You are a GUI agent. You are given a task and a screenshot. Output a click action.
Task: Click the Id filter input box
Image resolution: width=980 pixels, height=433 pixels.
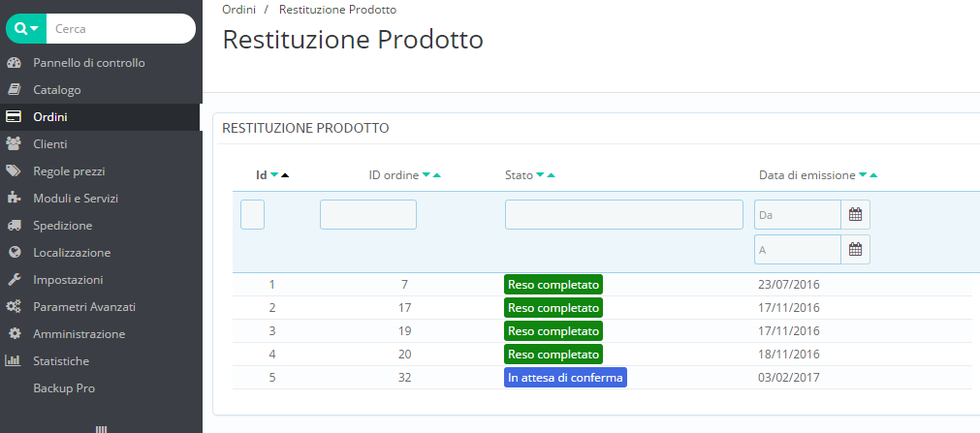(x=252, y=214)
